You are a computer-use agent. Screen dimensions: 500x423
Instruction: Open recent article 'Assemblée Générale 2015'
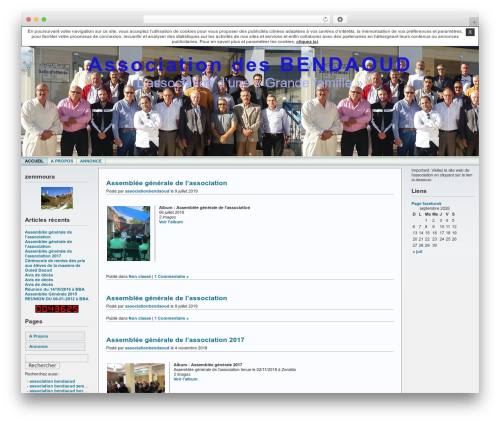tap(51, 294)
